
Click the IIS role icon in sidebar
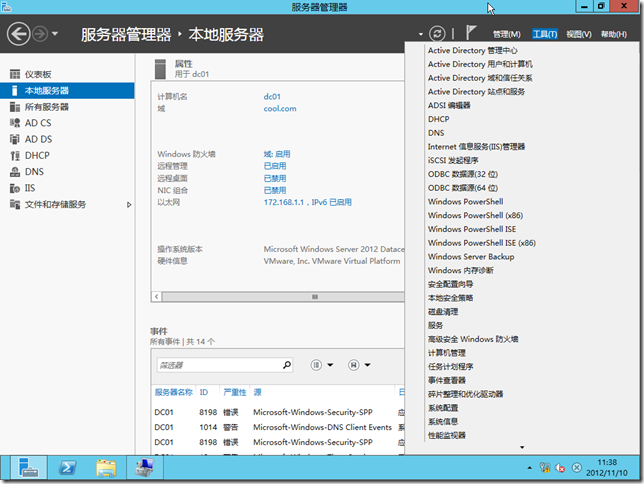tap(15, 188)
